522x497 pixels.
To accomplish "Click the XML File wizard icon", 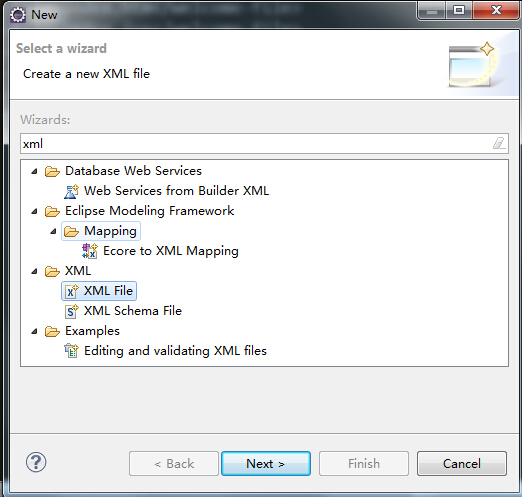I will tap(71, 291).
